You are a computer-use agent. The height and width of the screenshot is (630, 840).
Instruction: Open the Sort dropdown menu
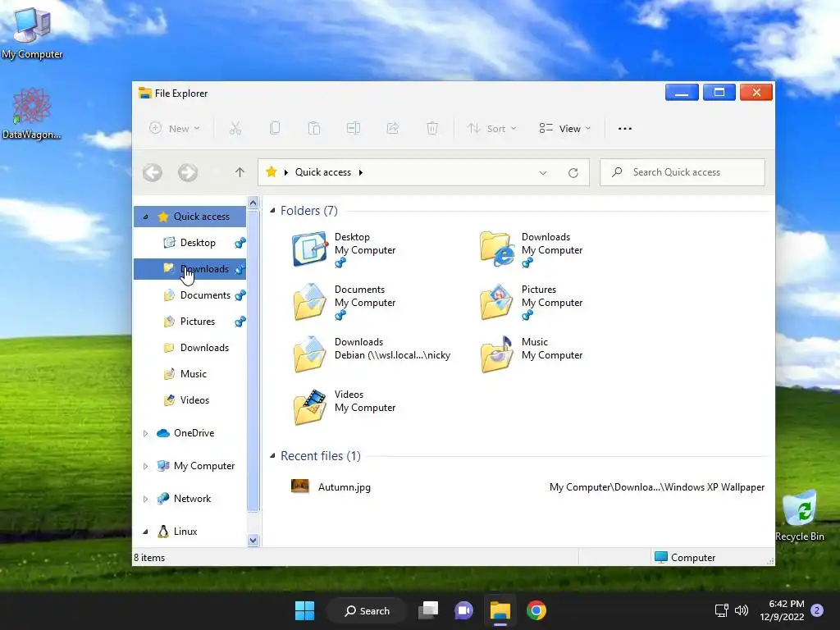pos(492,129)
